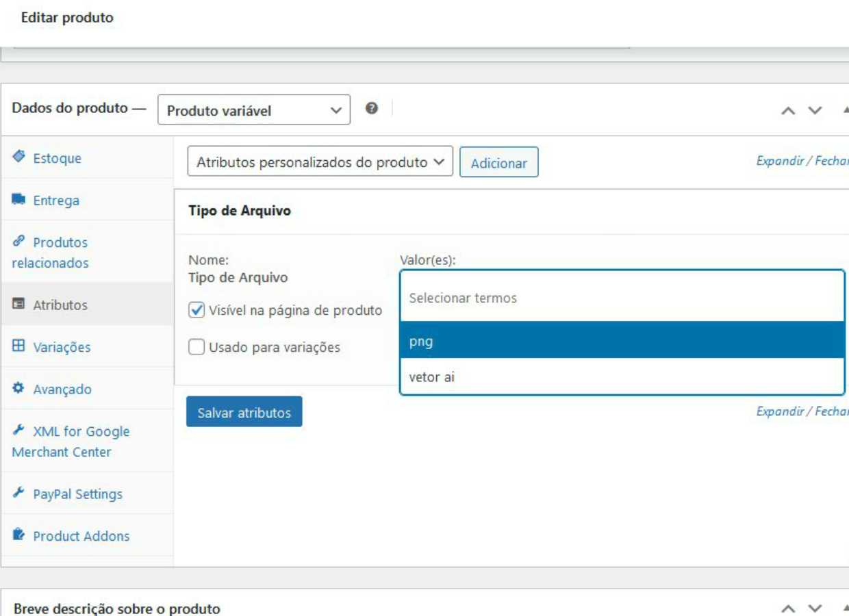Click the Produtos relacionados link icon
The image size is (849, 616).
[x=18, y=242]
